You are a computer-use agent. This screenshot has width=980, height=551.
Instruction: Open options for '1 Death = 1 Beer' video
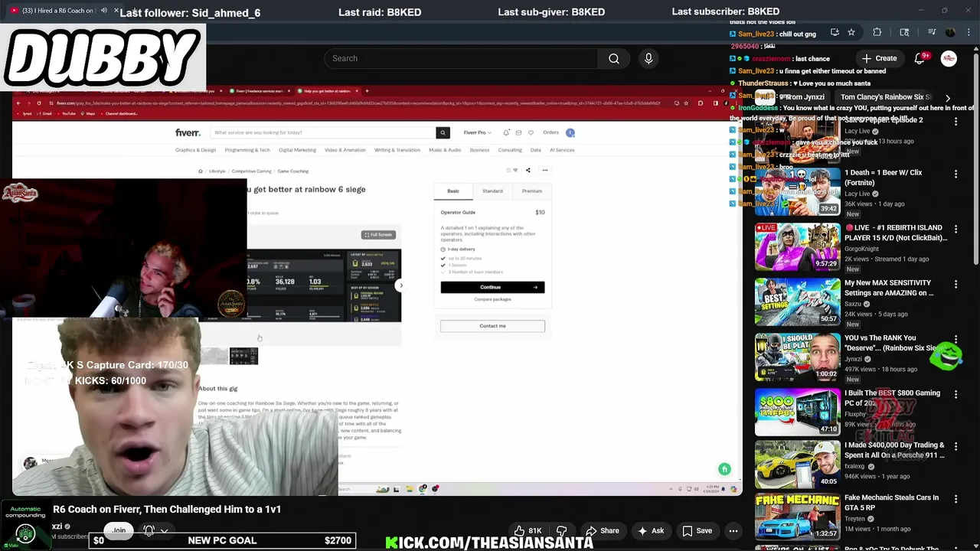coord(955,174)
